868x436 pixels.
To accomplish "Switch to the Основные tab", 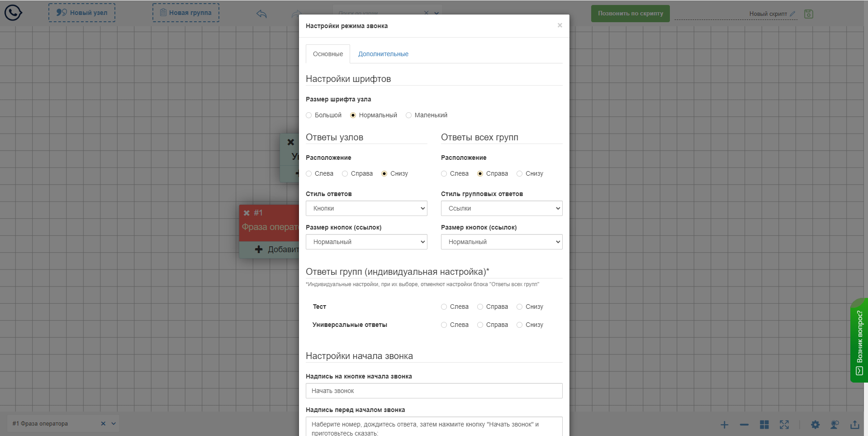I will pyautogui.click(x=328, y=54).
